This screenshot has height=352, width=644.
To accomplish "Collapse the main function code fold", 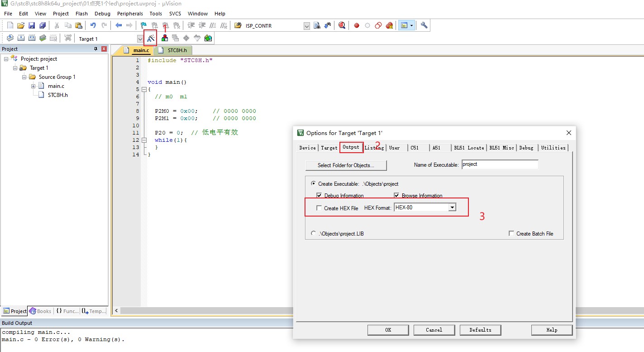I will (x=144, y=90).
